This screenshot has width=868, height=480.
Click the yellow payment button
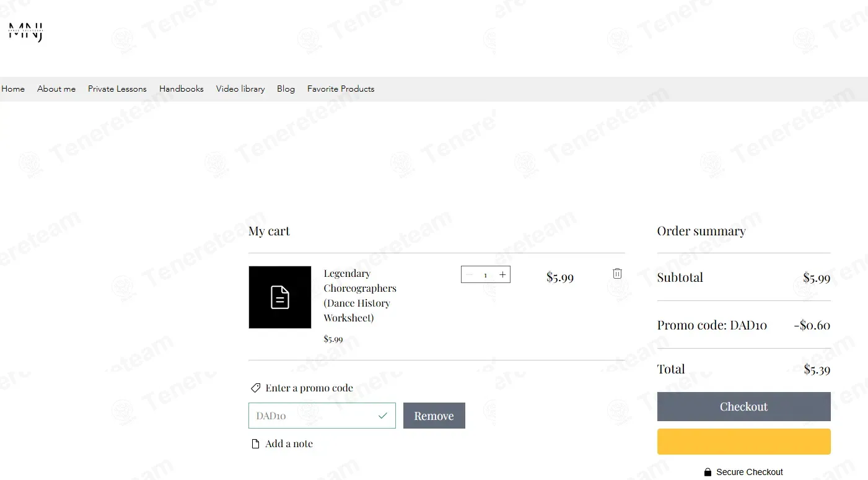pyautogui.click(x=743, y=442)
